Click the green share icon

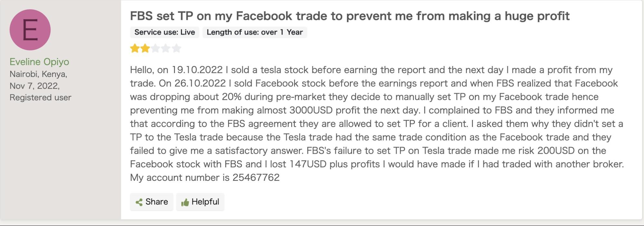(139, 202)
